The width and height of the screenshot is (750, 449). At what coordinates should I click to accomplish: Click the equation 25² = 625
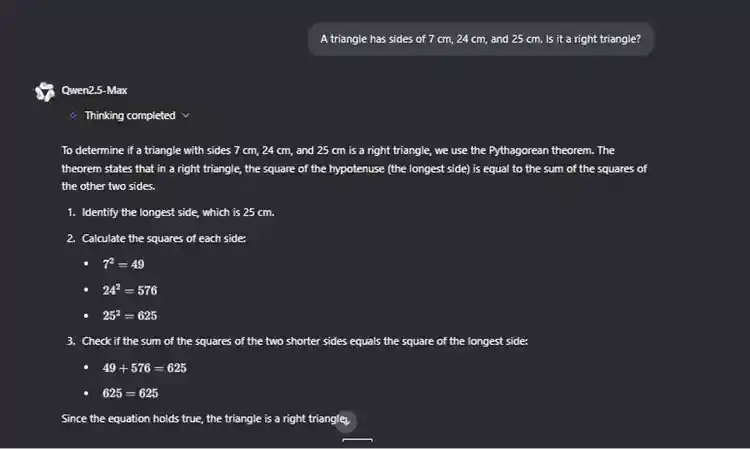tap(130, 316)
